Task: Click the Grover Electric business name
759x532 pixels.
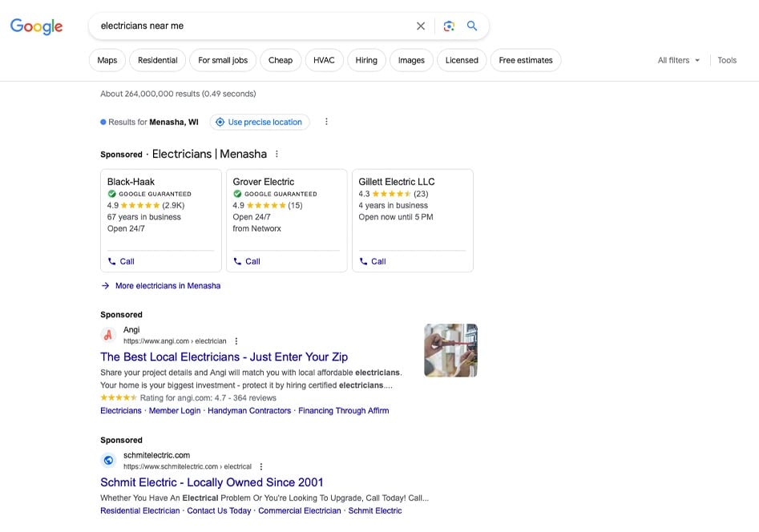Action: (264, 182)
